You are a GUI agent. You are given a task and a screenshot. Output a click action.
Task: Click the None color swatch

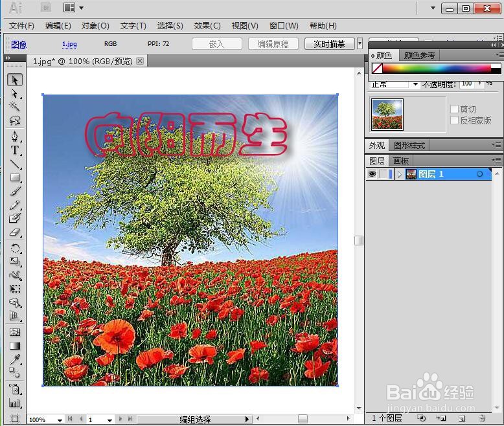point(377,68)
